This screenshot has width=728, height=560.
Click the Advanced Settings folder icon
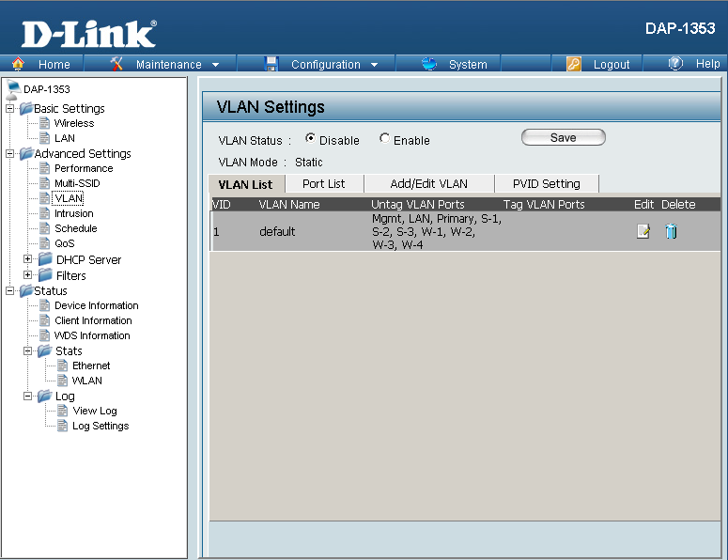coord(26,154)
